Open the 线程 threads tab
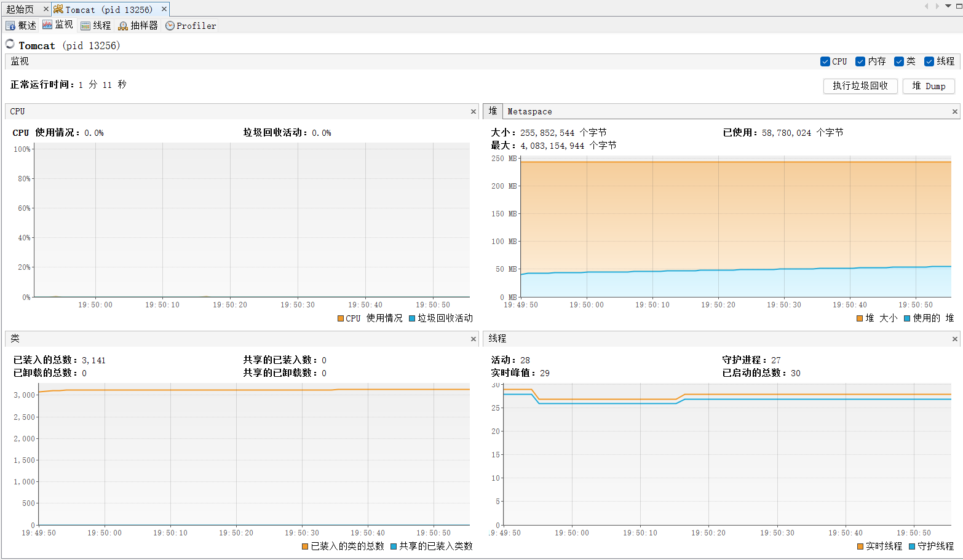 click(96, 25)
